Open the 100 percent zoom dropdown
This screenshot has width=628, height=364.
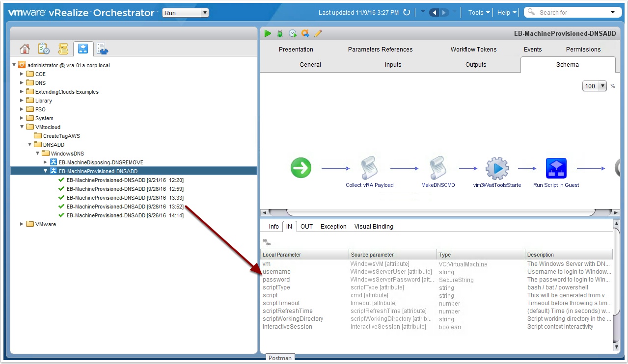595,86
